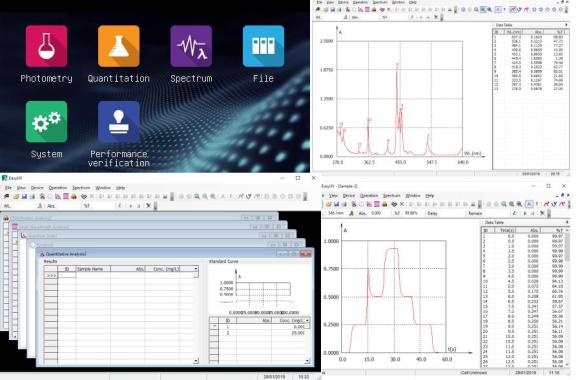The height and width of the screenshot is (380, 580).
Task: Click the save icon in EasyUV toolbar
Action: click(x=24, y=196)
